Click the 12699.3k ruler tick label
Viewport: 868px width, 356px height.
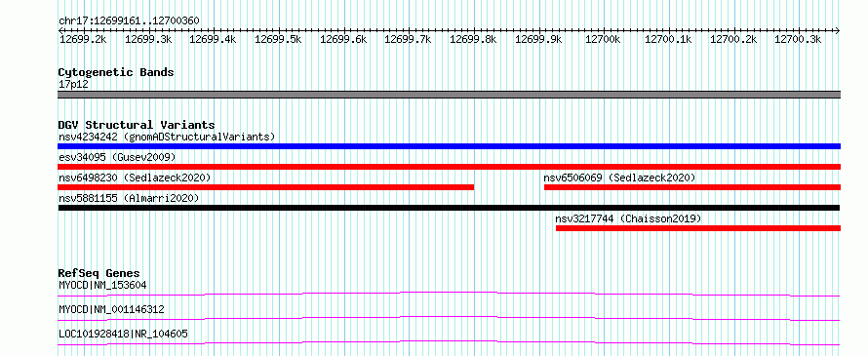(148, 39)
